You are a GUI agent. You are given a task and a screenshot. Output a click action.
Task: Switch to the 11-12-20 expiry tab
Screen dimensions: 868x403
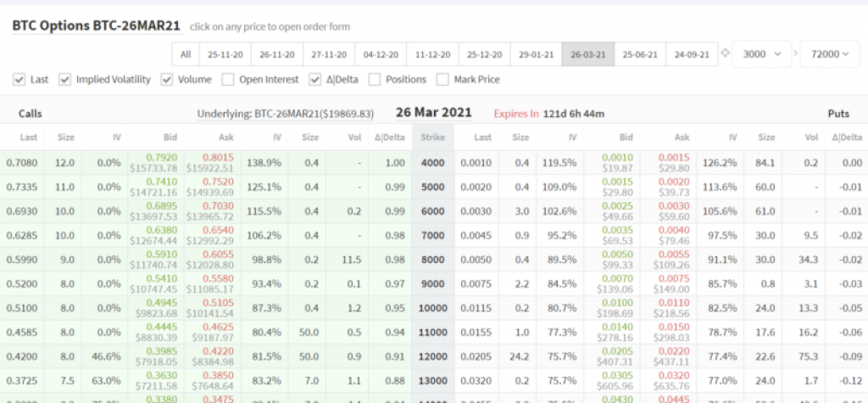432,54
